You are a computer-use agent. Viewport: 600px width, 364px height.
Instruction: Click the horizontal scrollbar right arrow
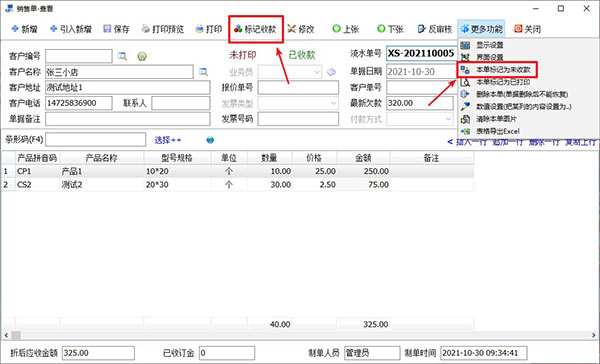point(594,335)
